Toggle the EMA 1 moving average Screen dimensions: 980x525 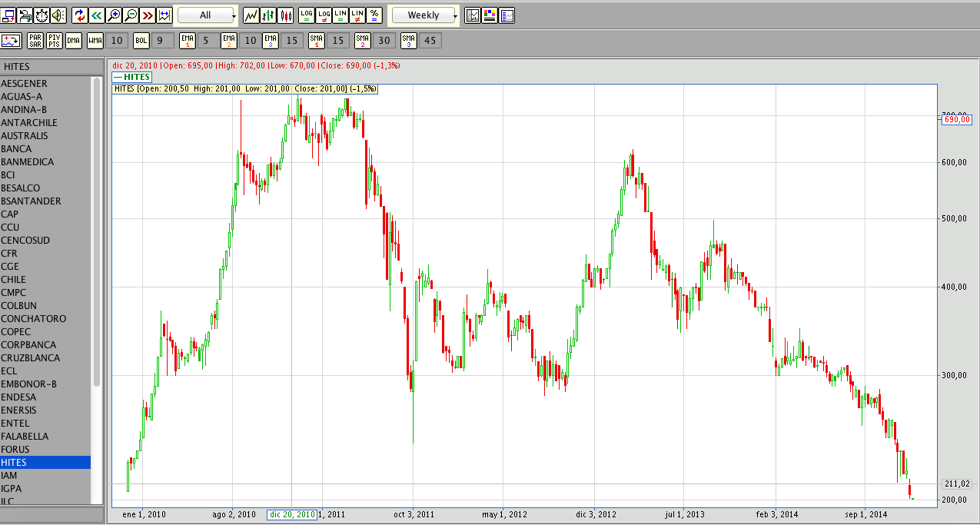(x=188, y=41)
